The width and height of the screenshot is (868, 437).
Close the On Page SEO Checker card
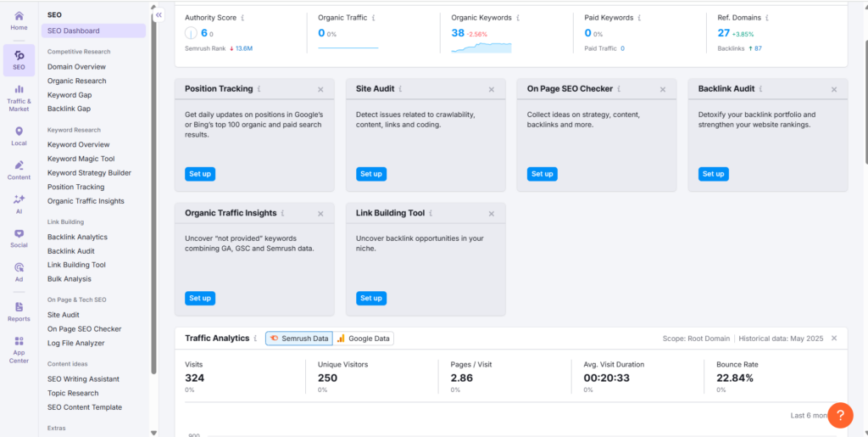663,89
